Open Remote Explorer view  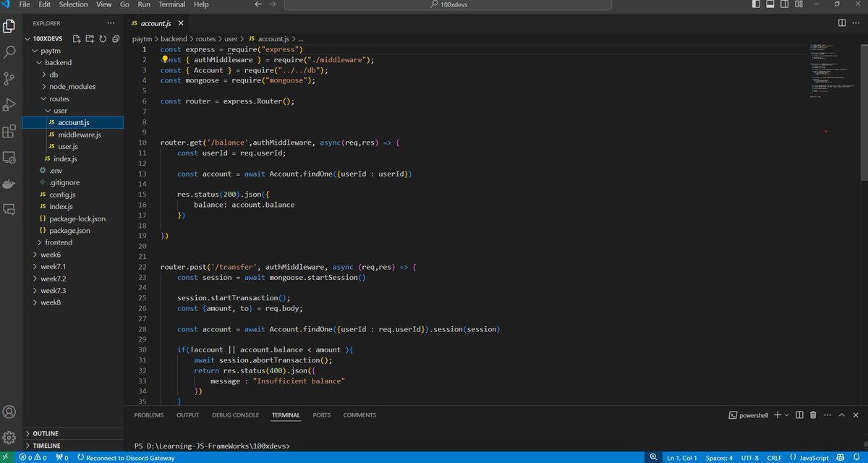click(9, 157)
